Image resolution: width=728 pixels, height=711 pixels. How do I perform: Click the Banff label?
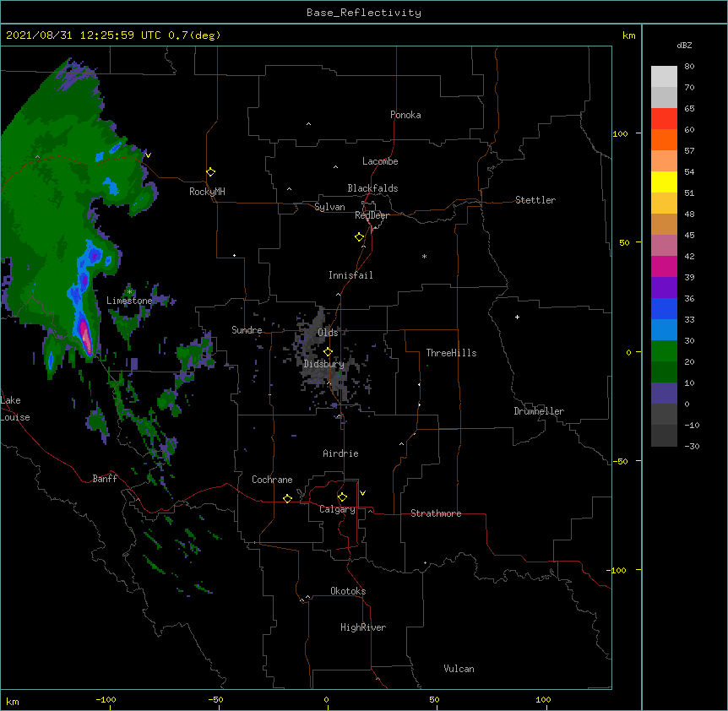tap(105, 479)
